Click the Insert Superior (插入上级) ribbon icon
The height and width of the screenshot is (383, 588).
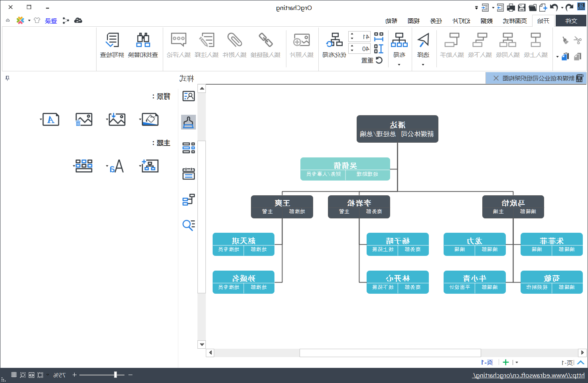coord(536,40)
